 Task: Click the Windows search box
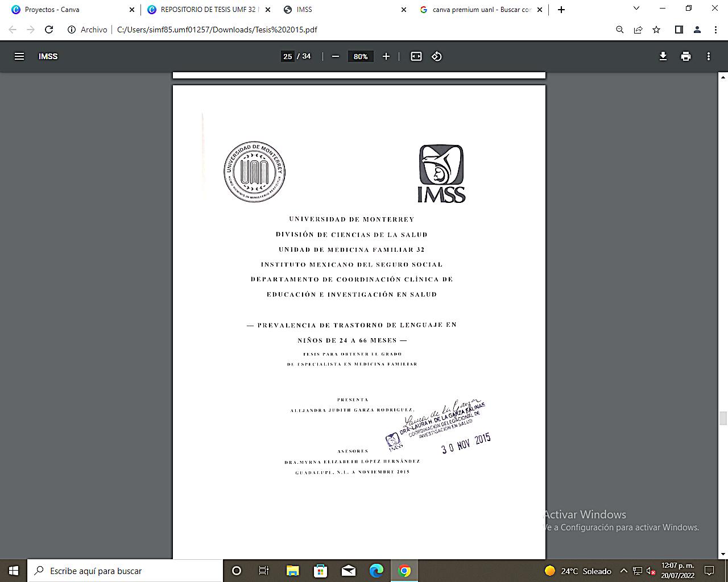[125, 571]
